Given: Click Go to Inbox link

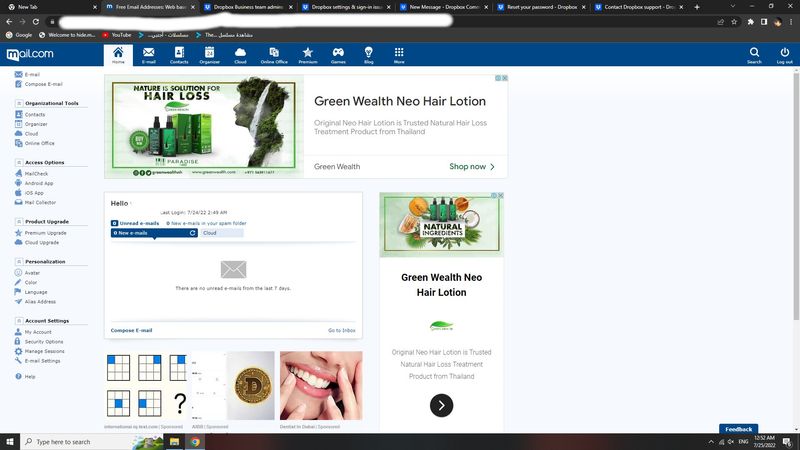Looking at the screenshot, I should (341, 330).
